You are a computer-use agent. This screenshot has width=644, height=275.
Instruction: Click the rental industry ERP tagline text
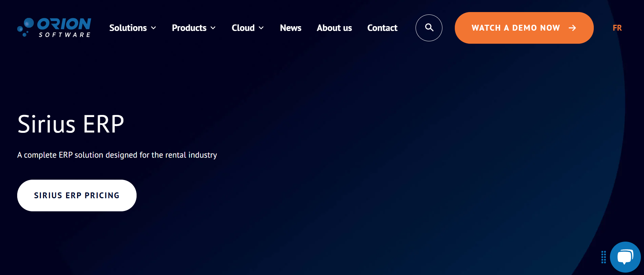click(x=117, y=155)
